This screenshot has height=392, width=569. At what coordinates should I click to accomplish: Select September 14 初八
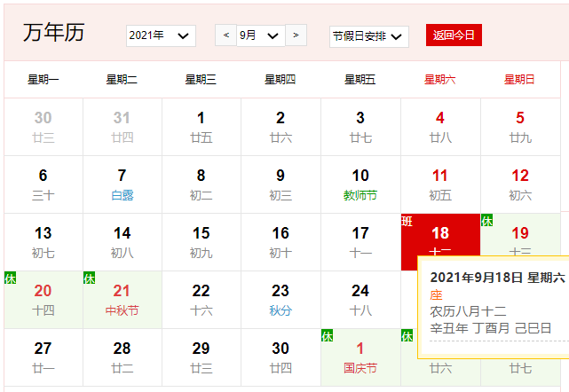click(122, 242)
